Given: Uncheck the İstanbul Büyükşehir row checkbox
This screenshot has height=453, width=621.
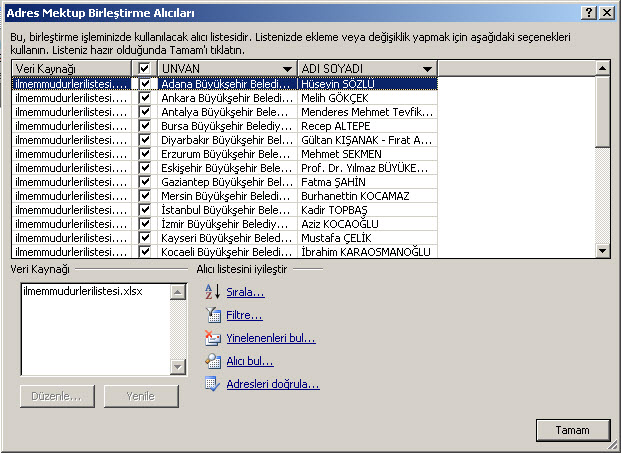Looking at the screenshot, I should click(145, 209).
